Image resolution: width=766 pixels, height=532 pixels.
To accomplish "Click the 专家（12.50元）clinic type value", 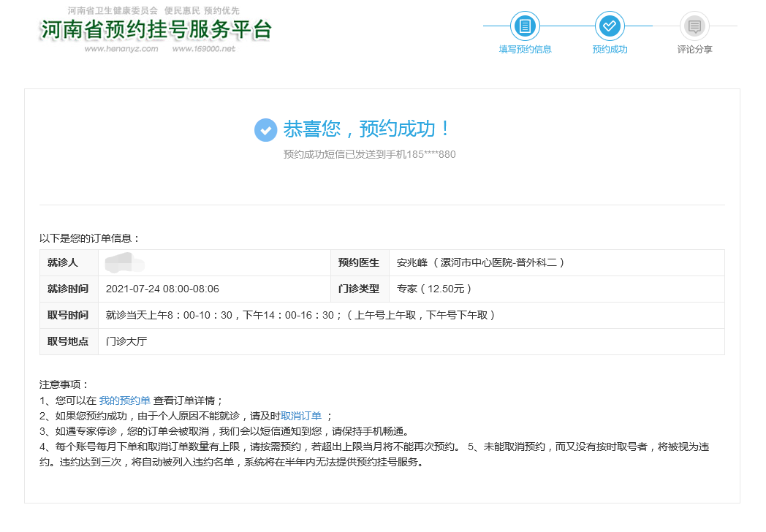I will point(434,289).
